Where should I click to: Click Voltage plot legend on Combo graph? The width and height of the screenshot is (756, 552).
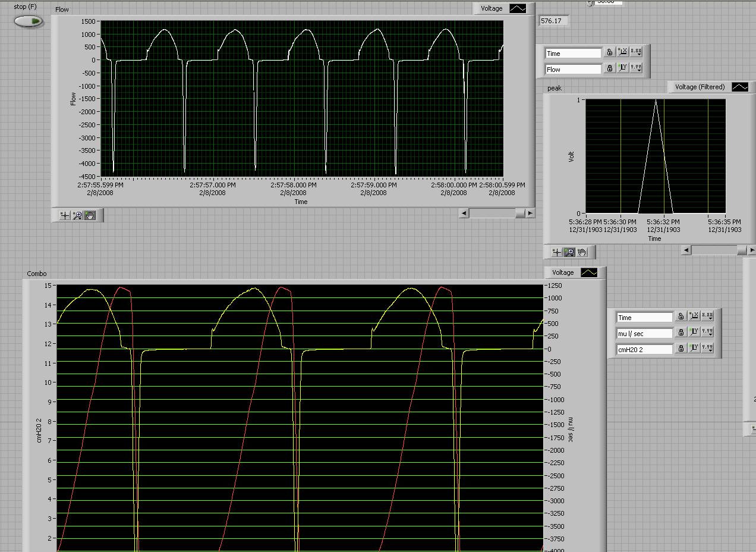(588, 272)
